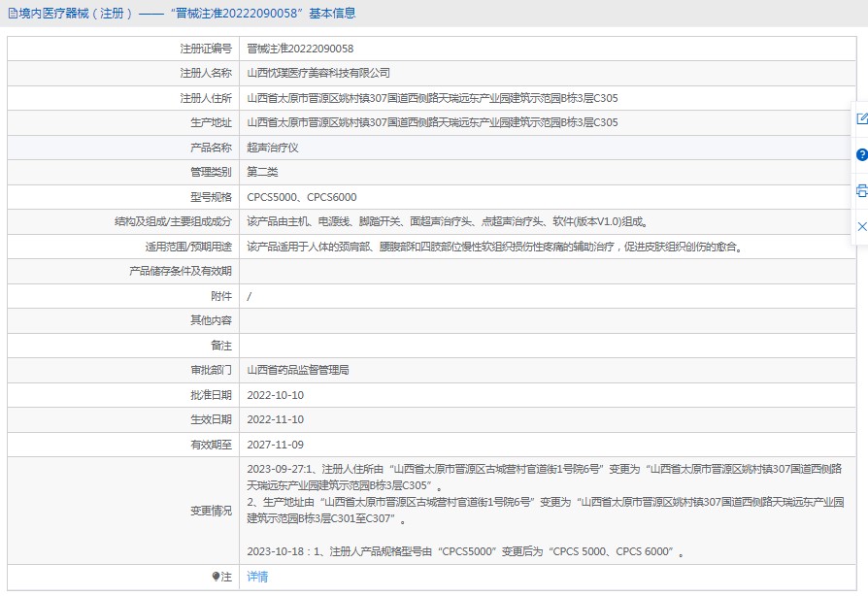Click the approval date 2022-10-10
Screen dimensions: 868x596
pyautogui.click(x=276, y=395)
